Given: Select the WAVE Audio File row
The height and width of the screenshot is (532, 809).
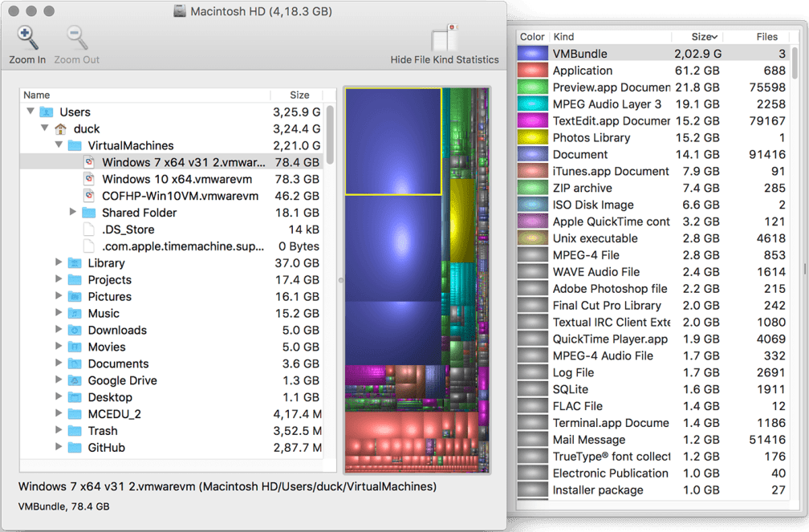Looking at the screenshot, I should pyautogui.click(x=653, y=272).
